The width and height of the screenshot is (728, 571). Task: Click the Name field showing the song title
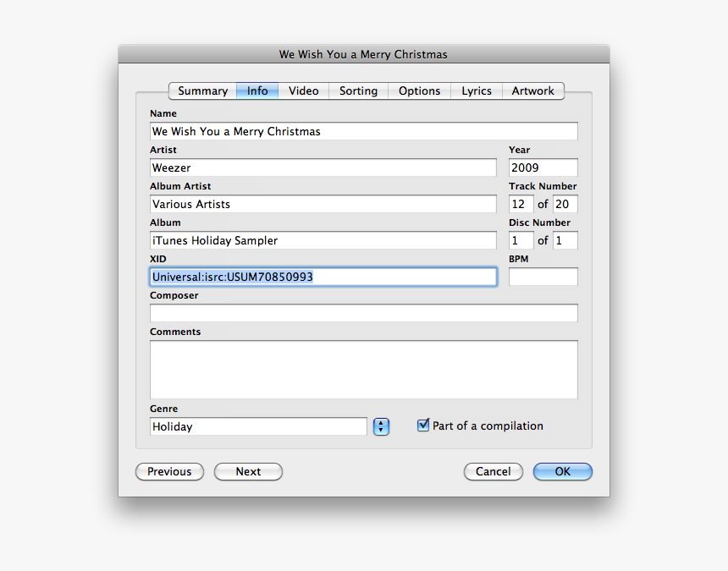pos(364,131)
